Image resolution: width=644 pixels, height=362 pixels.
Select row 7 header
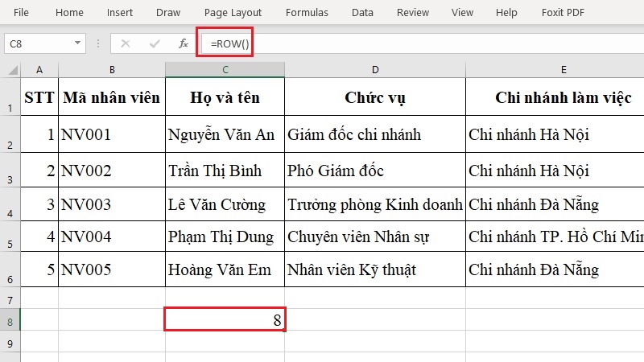10,298
